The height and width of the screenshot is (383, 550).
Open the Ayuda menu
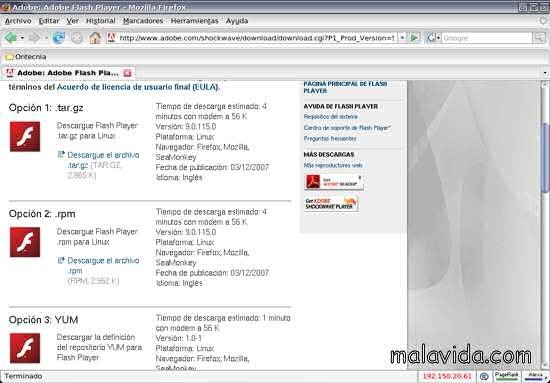(x=237, y=21)
